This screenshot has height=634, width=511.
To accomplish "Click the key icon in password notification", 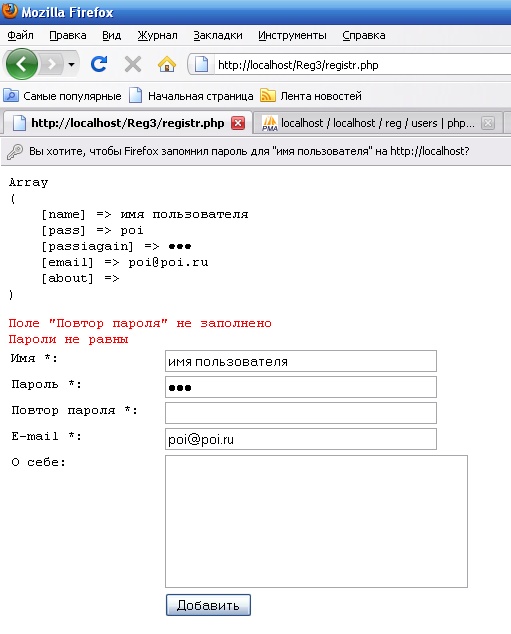I will click(x=15, y=152).
